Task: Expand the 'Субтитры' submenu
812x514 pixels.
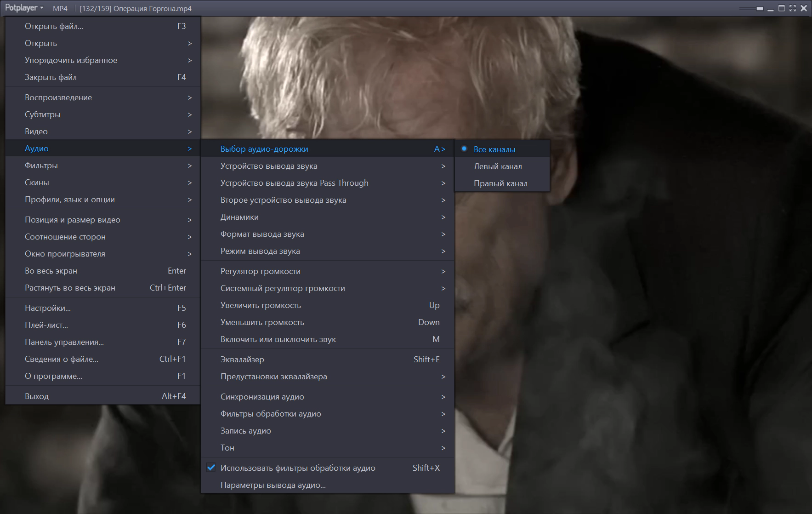Action: click(103, 114)
